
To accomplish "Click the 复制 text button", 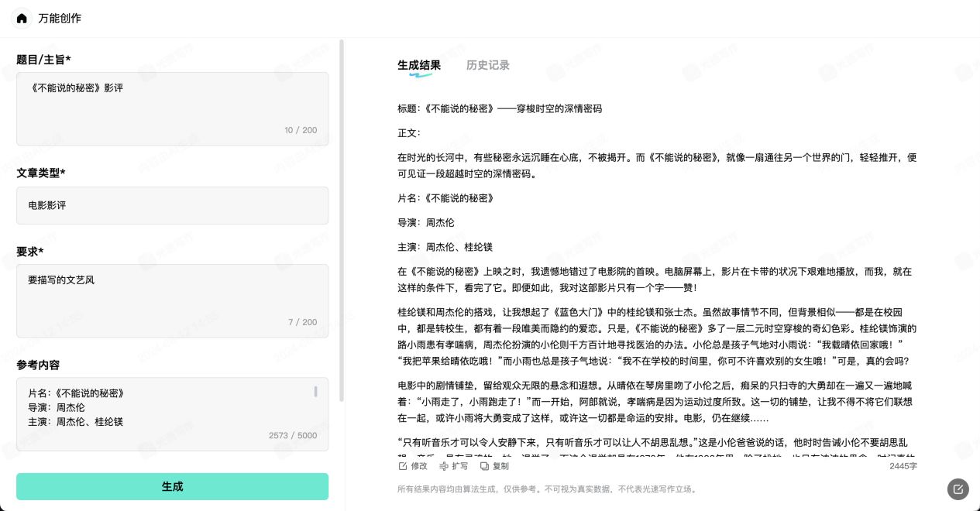I will click(500, 466).
